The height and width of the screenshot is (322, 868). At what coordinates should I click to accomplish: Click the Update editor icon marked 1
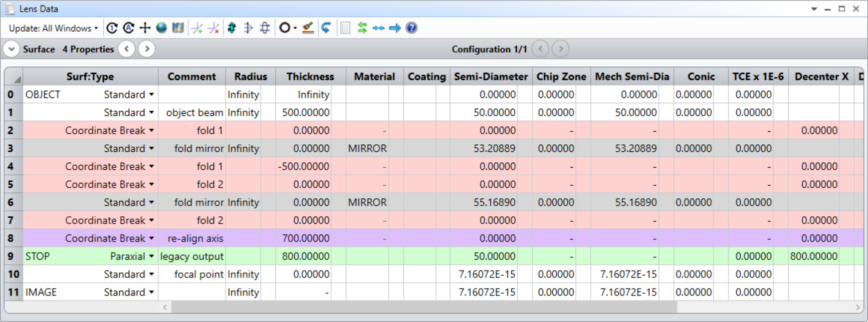112,28
